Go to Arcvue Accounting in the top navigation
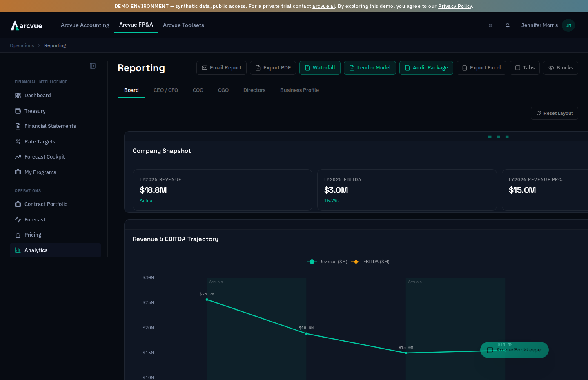Viewport: 588px width, 380px height. [85, 25]
